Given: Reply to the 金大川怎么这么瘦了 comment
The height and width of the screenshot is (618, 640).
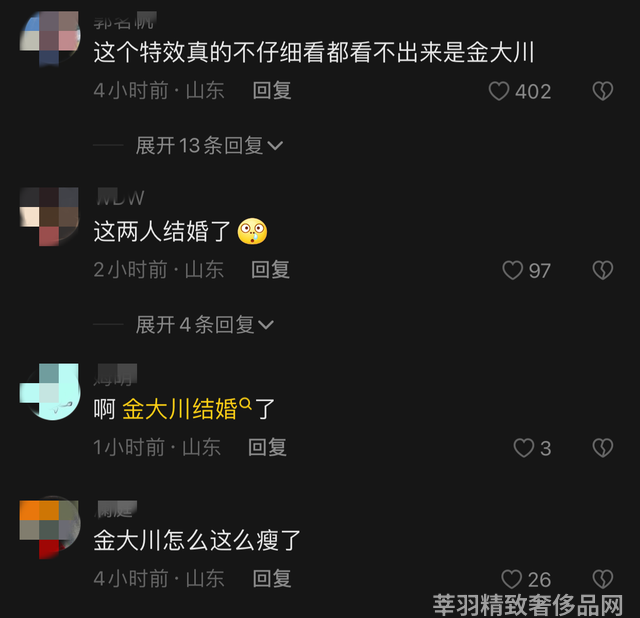Looking at the screenshot, I should (x=272, y=579).
